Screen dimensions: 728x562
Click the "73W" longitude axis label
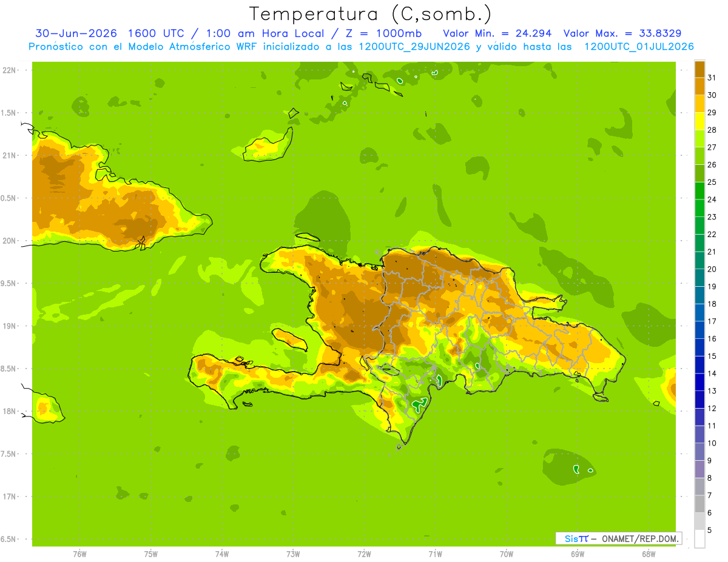(x=293, y=554)
